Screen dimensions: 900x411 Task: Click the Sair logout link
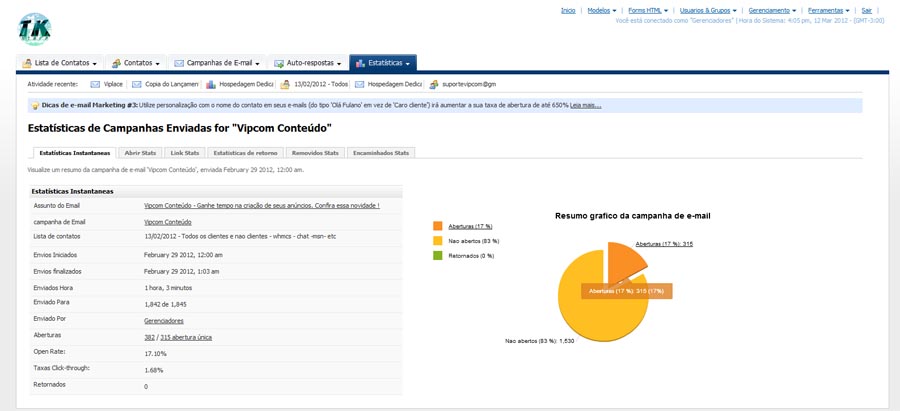click(867, 10)
